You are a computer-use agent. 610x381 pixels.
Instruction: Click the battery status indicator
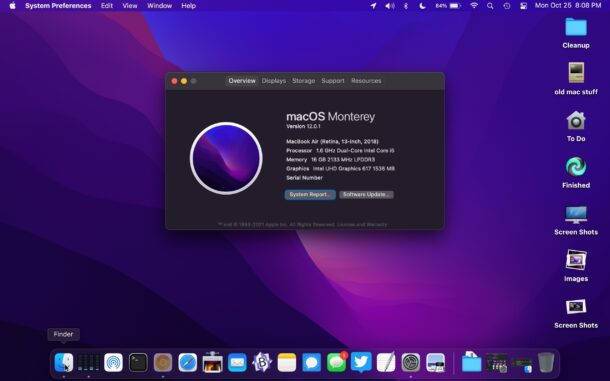pos(448,6)
